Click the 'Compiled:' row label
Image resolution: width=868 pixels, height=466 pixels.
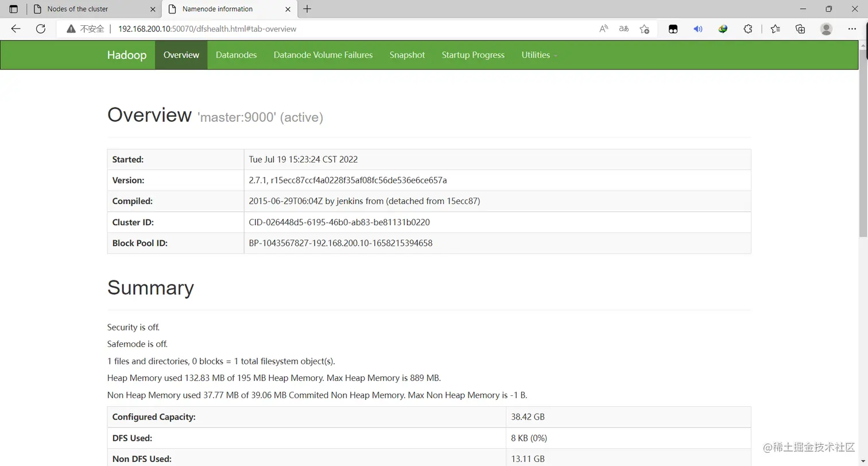pos(133,201)
